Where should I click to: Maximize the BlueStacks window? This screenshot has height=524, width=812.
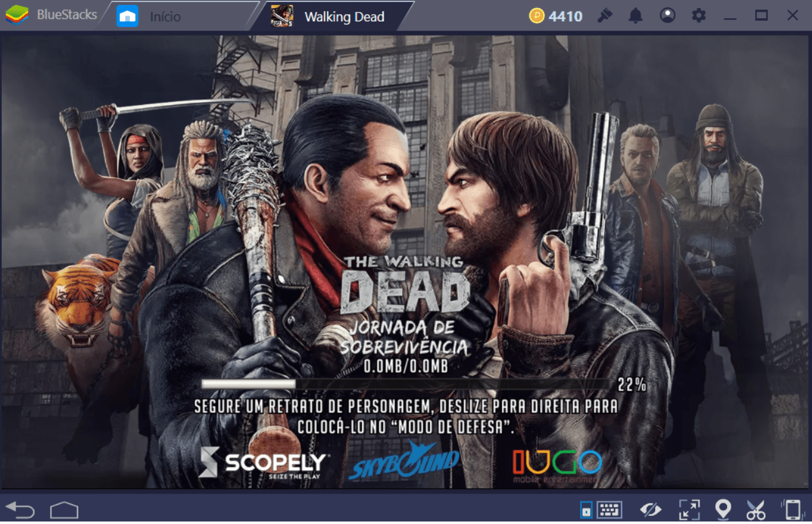click(x=761, y=16)
